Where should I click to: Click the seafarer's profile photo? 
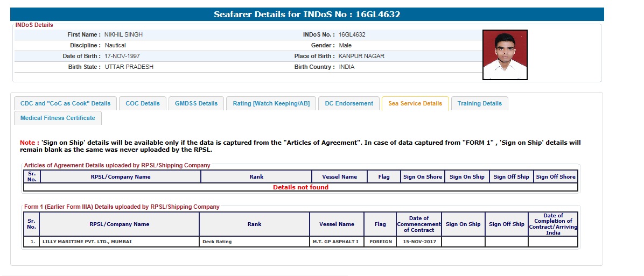505,55
